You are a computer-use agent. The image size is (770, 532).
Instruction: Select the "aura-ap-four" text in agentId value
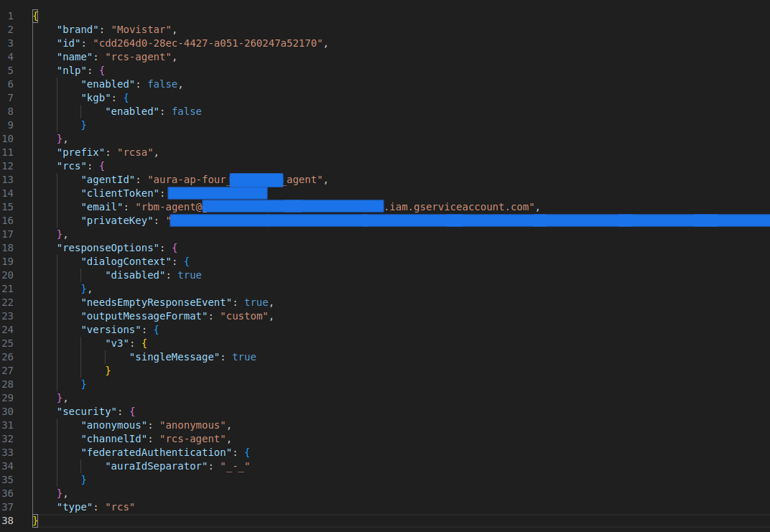[190, 180]
